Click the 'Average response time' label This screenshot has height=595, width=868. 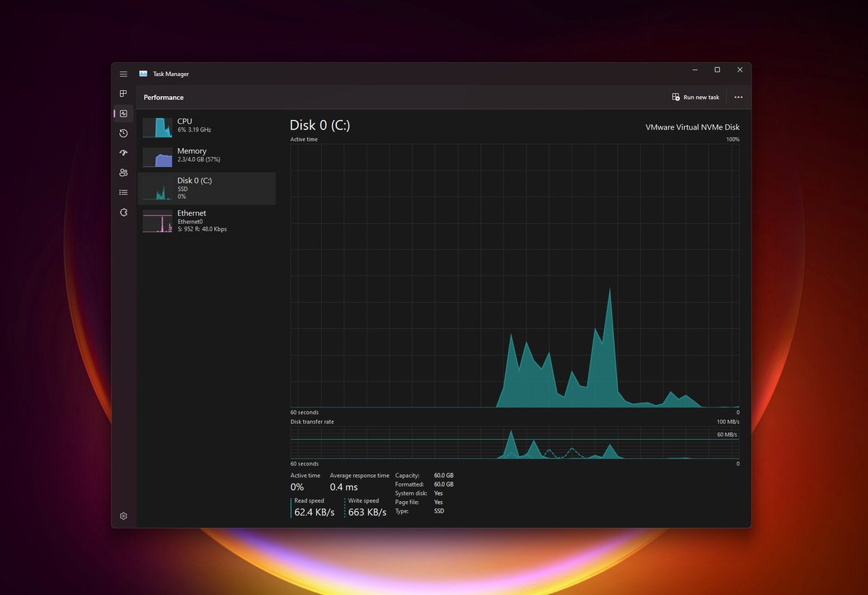(x=359, y=476)
